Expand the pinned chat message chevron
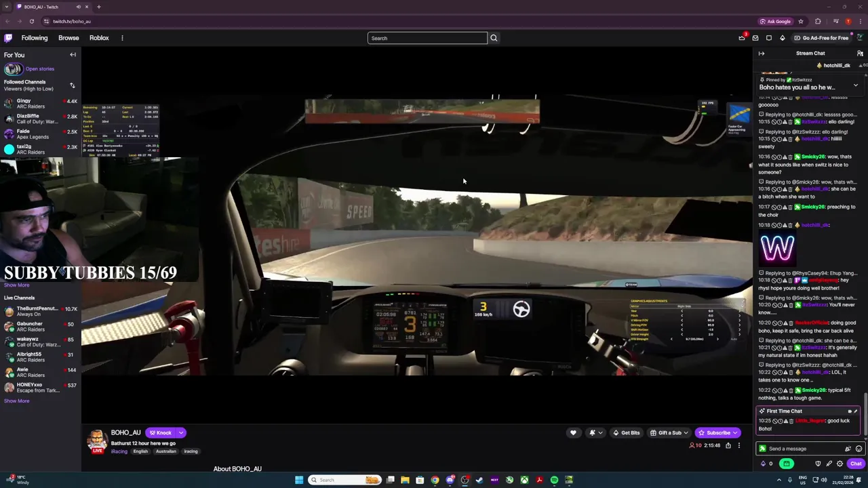The image size is (868, 488). [856, 85]
